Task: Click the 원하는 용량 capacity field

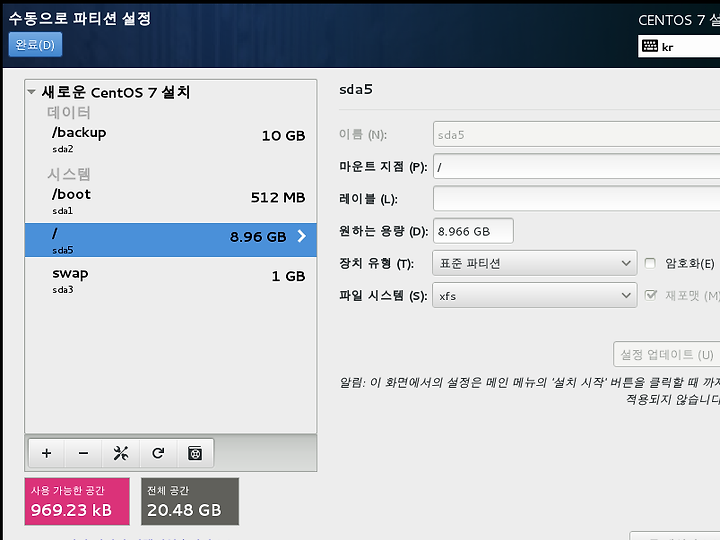Action: pos(473,231)
